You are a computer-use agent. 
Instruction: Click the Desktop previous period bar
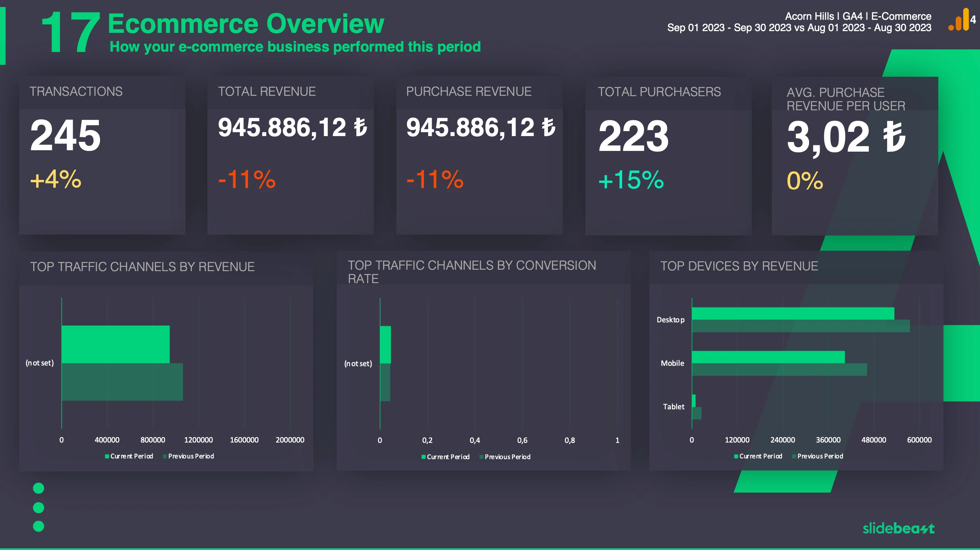coord(801,326)
